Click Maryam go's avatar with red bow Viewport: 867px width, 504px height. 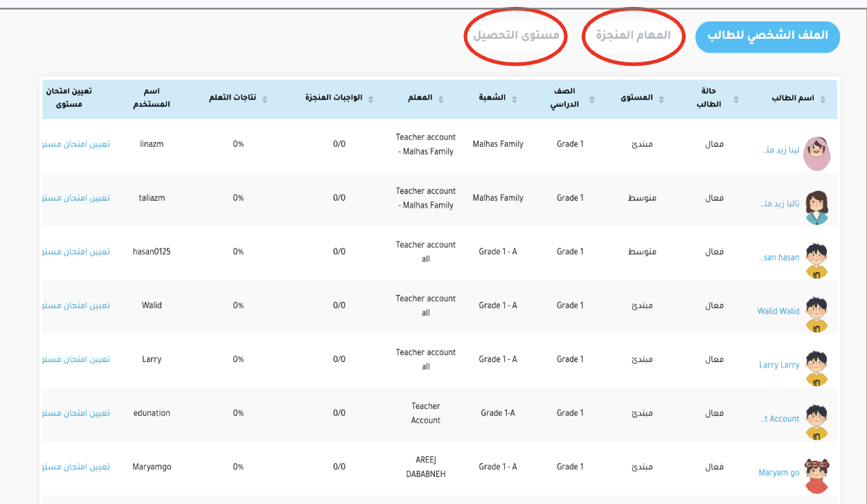pos(817,476)
